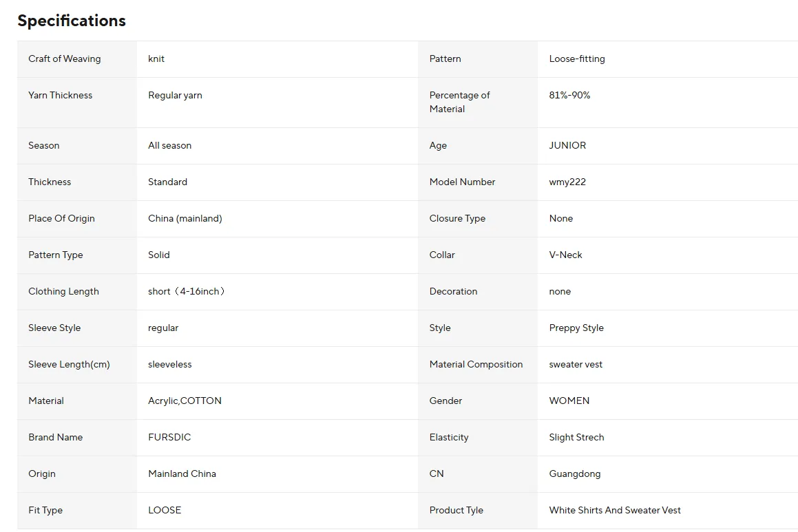Screen dimensions: 798x532
Task: Click the 'Guangdong' CN value
Action: [x=575, y=474]
